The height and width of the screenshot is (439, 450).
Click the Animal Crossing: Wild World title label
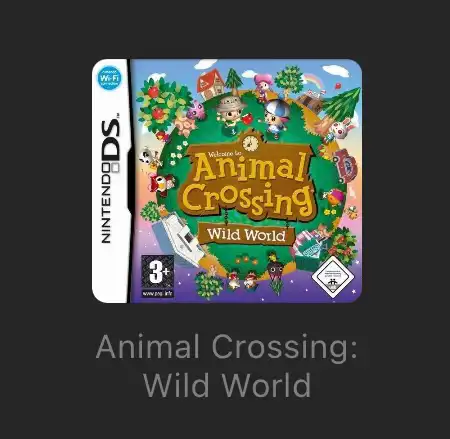[227, 366]
